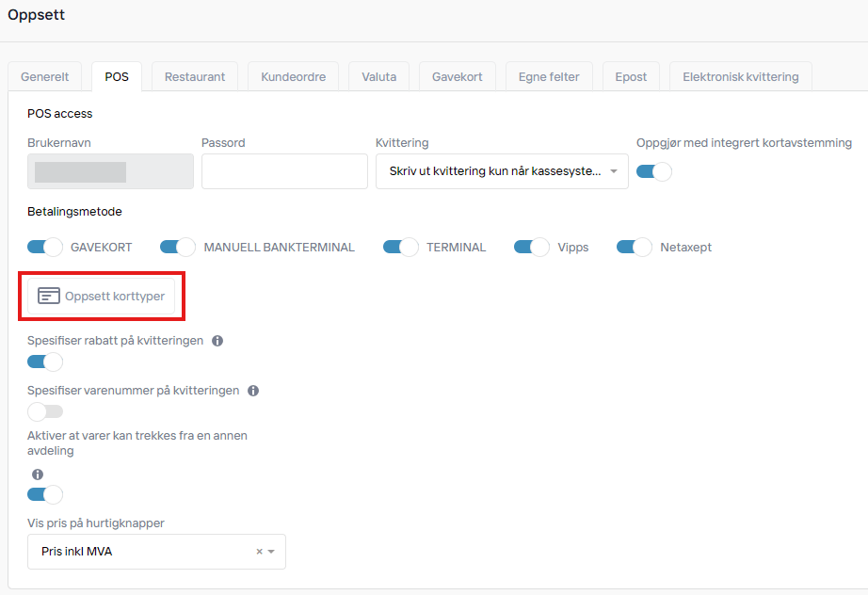The height and width of the screenshot is (595, 868).
Task: Enable Spesifiser varenummer på kvitteringen switch
Action: click(x=44, y=411)
